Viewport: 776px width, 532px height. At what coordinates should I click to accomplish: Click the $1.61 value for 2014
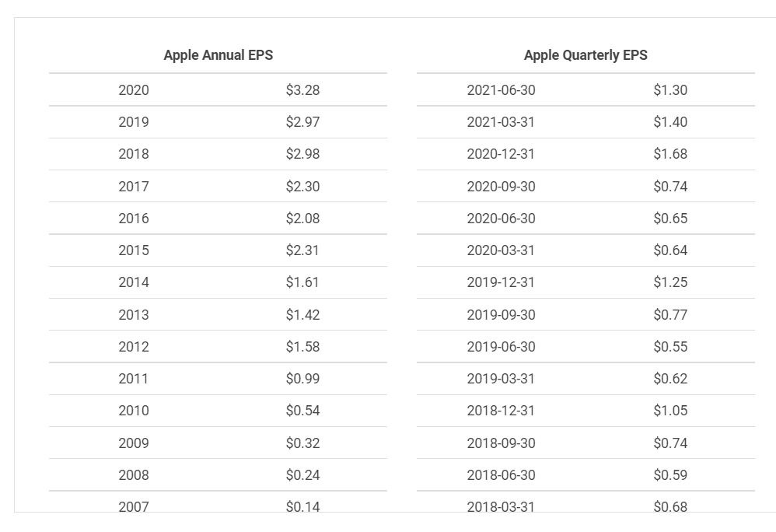pyautogui.click(x=302, y=282)
